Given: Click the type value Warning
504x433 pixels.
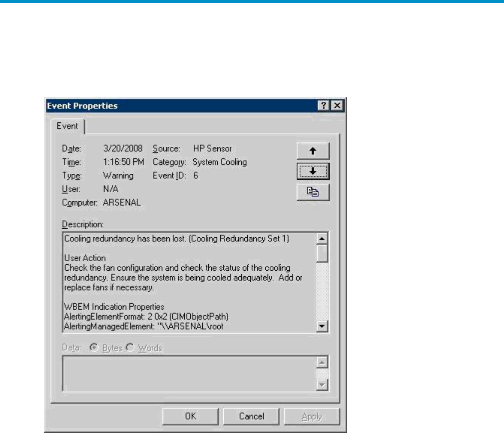Looking at the screenshot, I should click(118, 175).
